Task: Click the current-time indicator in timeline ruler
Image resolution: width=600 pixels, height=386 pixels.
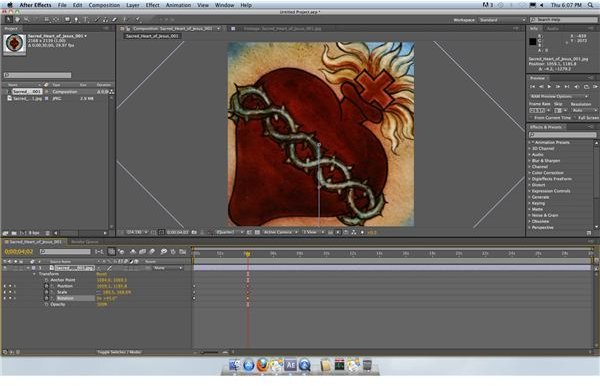Action: pyautogui.click(x=248, y=254)
